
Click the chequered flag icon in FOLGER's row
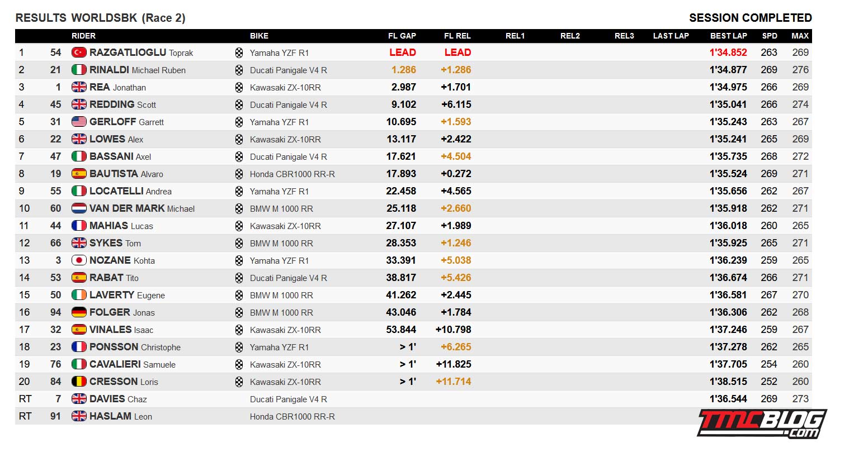tap(239, 312)
